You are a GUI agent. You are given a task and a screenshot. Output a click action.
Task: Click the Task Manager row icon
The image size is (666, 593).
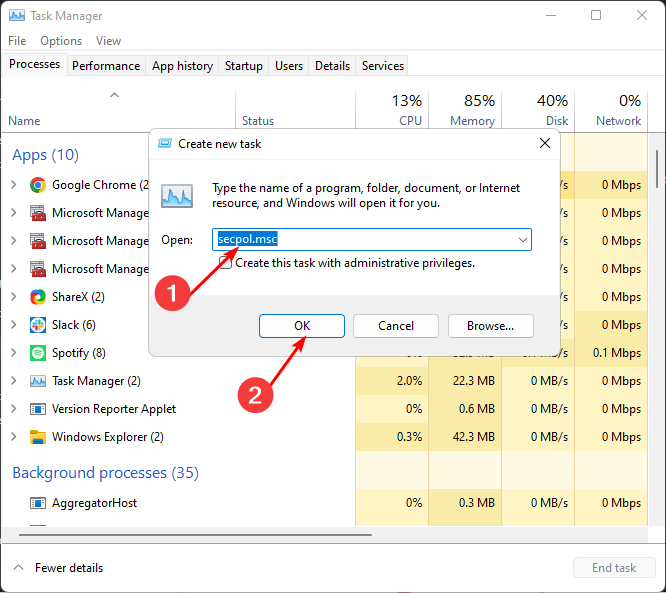pyautogui.click(x=38, y=381)
